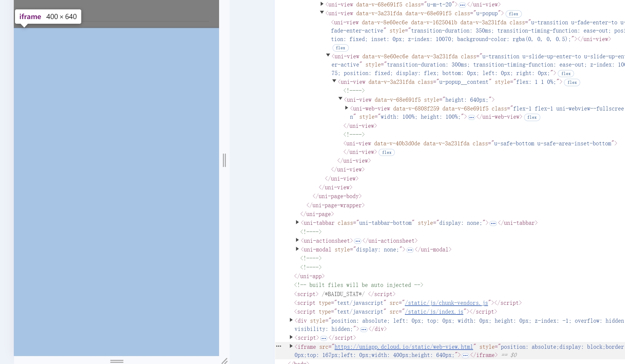Expand the uni-modal node
This screenshot has height=364, width=625.
click(297, 249)
